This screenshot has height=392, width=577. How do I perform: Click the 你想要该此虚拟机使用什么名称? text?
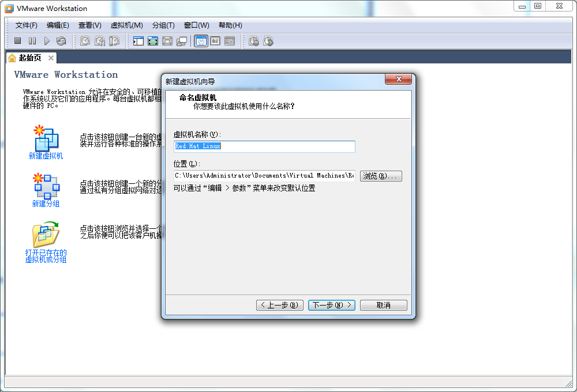243,106
